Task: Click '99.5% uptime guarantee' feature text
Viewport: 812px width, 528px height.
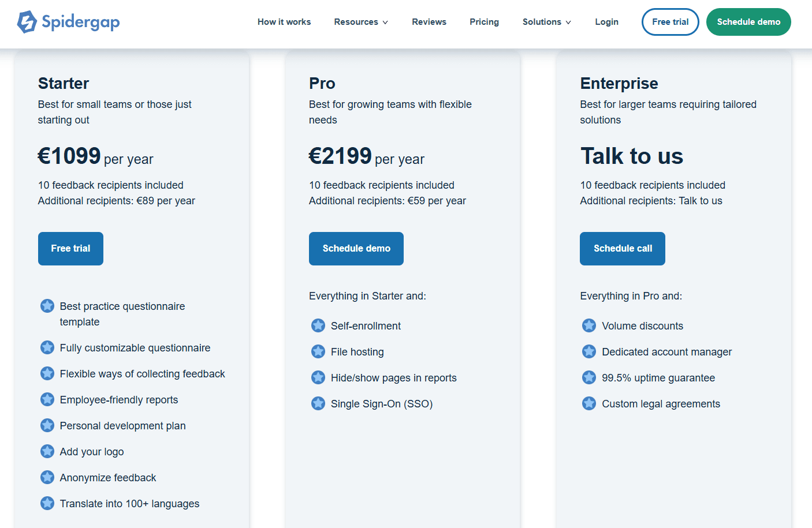Action: 658,378
